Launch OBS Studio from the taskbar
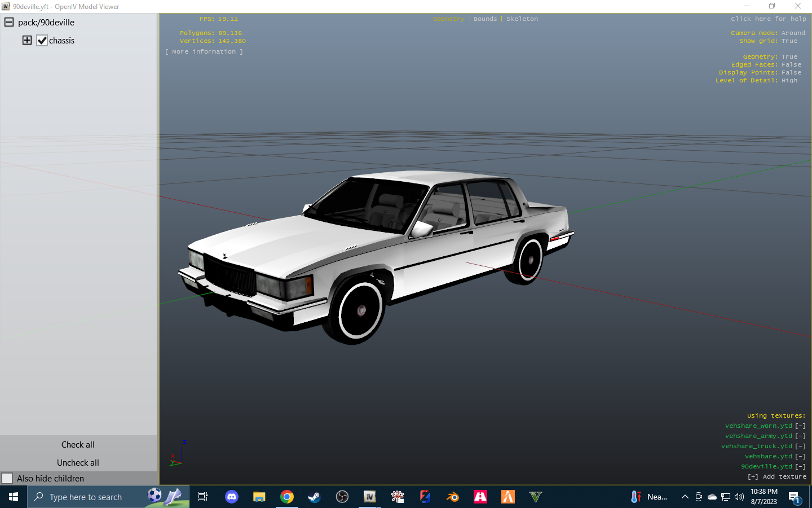This screenshot has width=812, height=508. click(x=342, y=497)
